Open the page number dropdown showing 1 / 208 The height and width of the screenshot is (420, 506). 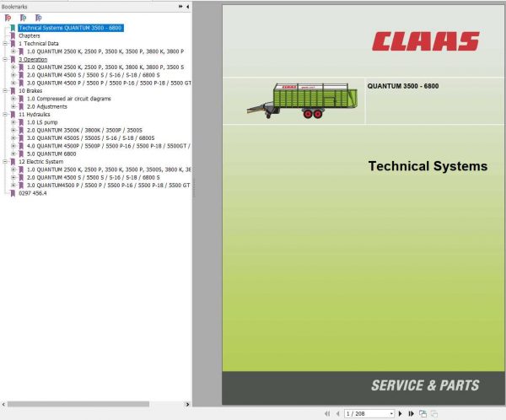click(391, 413)
